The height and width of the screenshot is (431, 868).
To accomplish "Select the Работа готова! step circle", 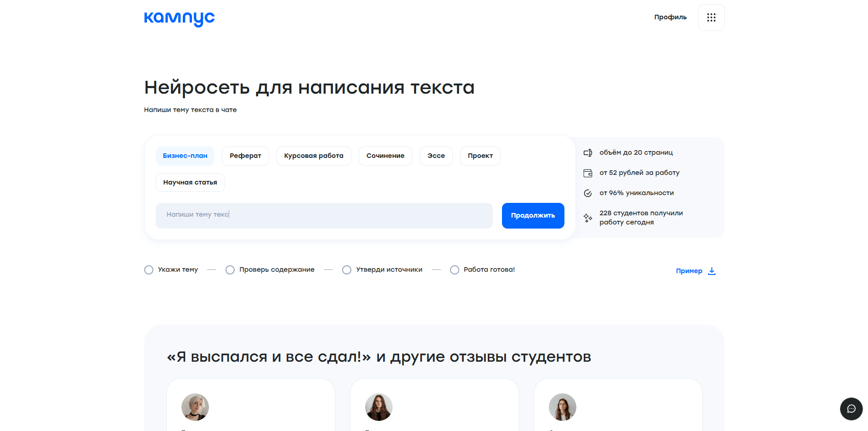I will click(455, 270).
